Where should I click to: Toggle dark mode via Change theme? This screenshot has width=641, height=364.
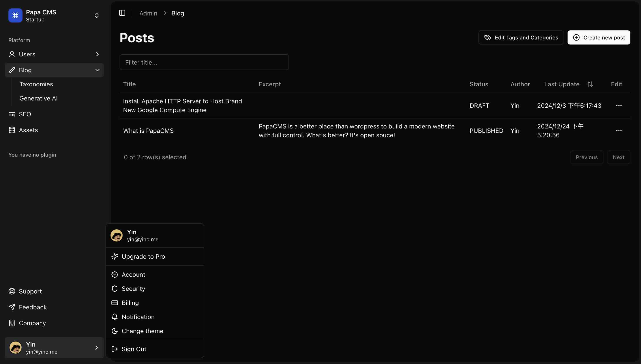tap(142, 331)
